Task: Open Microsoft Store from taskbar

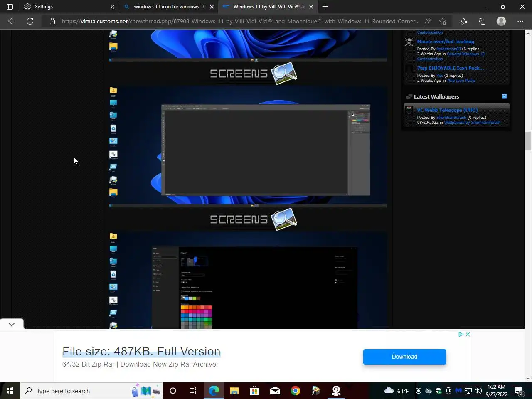Action: click(254, 391)
